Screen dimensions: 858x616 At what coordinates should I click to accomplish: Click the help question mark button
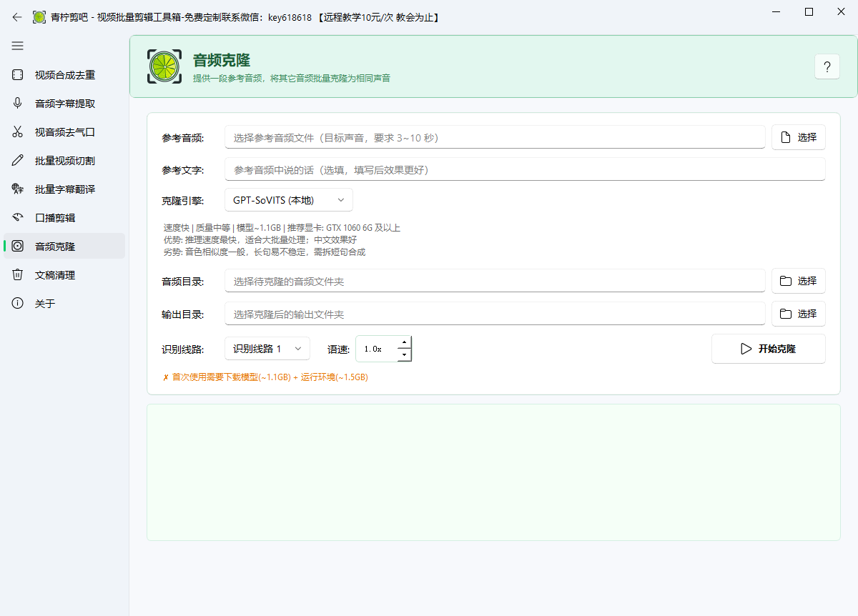(x=827, y=66)
